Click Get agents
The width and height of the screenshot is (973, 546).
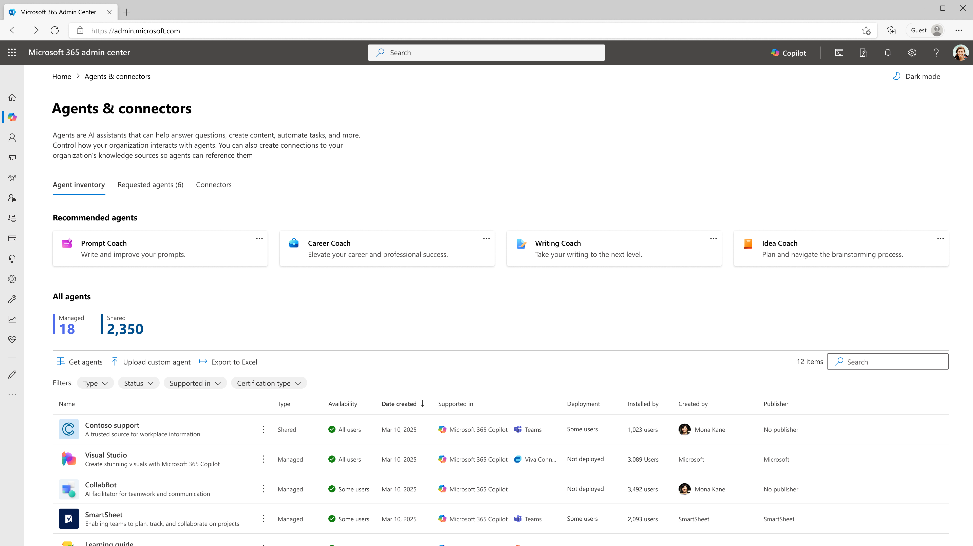[79, 362]
